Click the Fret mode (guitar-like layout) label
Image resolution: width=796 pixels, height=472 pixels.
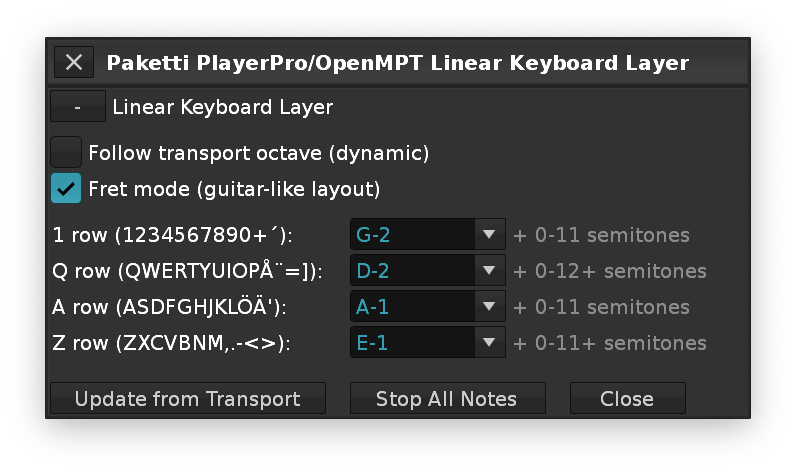click(x=234, y=188)
